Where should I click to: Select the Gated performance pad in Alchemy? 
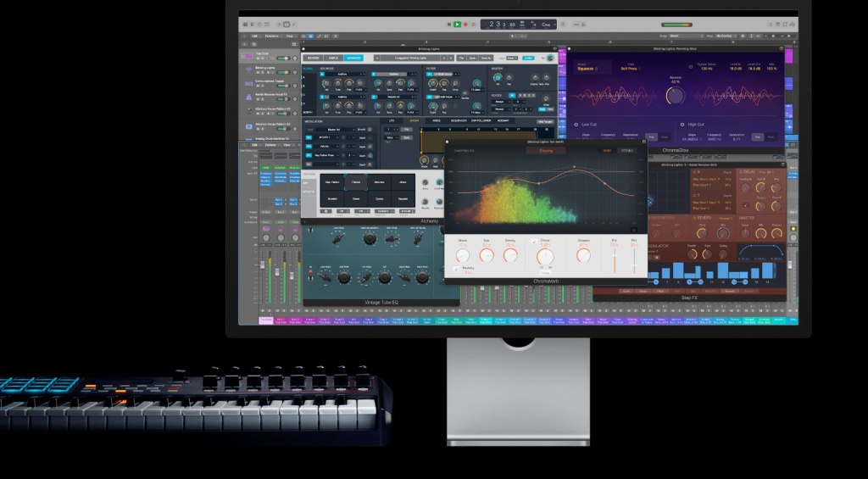[356, 198]
